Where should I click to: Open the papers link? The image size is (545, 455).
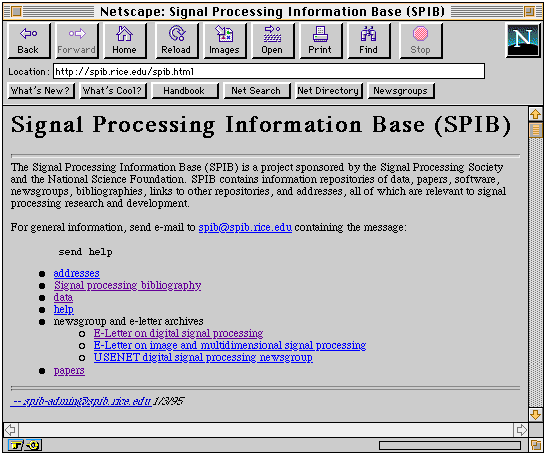tap(69, 371)
